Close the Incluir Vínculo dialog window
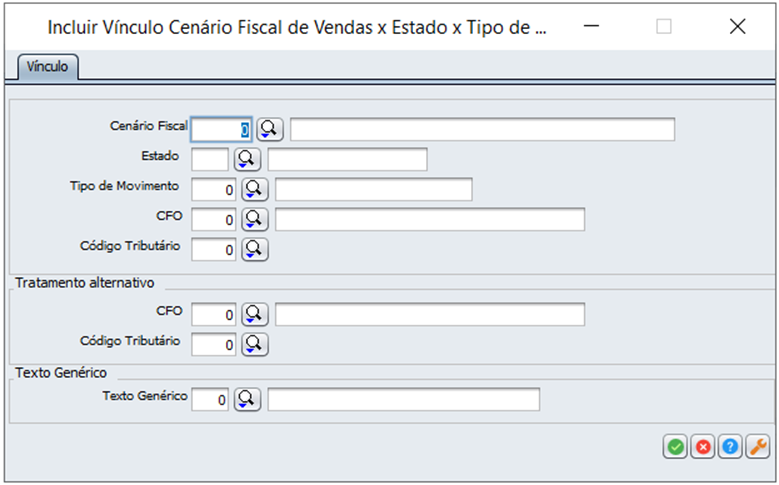This screenshot has width=779, height=485. (738, 26)
